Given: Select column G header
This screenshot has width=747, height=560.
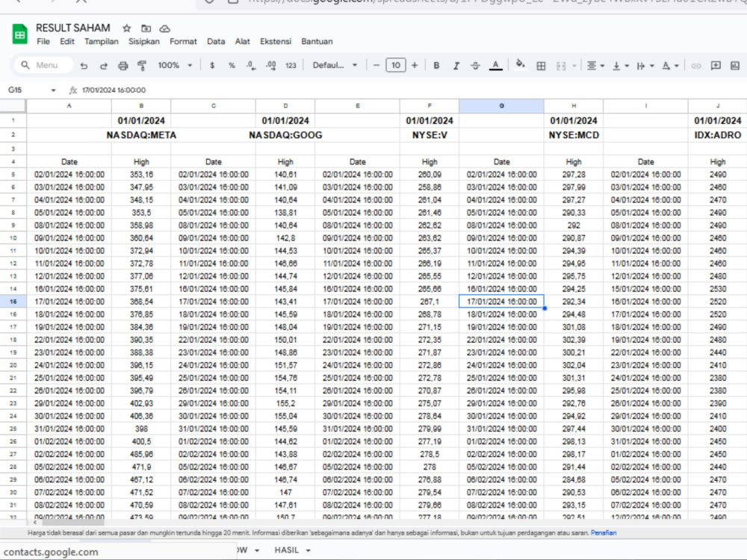Looking at the screenshot, I should coord(501,106).
